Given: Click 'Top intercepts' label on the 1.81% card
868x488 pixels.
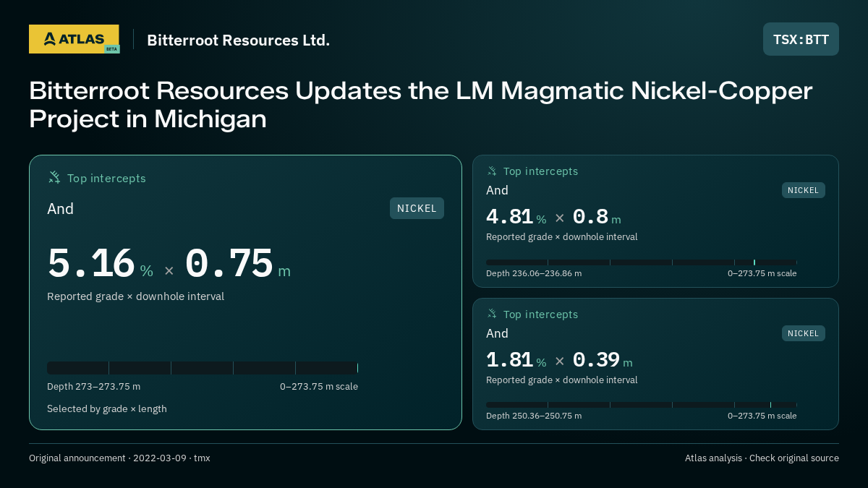Looking at the screenshot, I should pyautogui.click(x=540, y=314).
